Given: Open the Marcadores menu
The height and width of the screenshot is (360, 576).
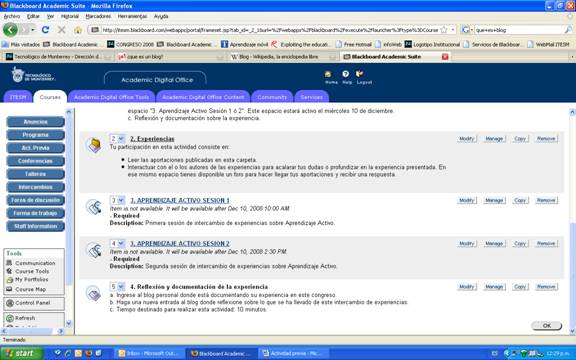Looking at the screenshot, I should [98, 16].
